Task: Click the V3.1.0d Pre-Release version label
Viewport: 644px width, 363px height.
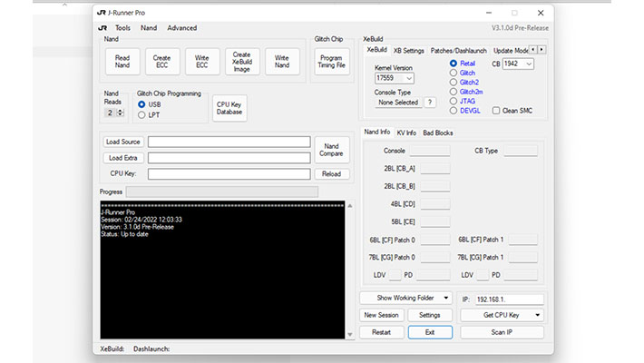Action: pyautogui.click(x=520, y=28)
